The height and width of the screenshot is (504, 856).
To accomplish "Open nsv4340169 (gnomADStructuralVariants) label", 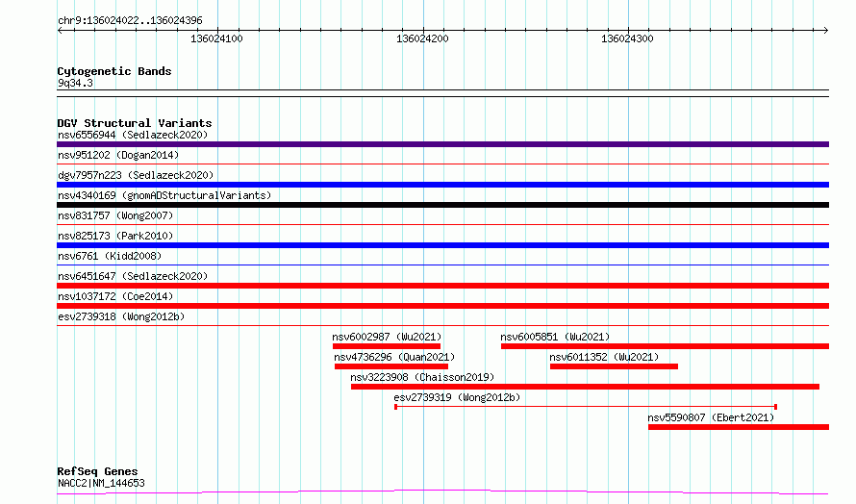I will click(164, 195).
